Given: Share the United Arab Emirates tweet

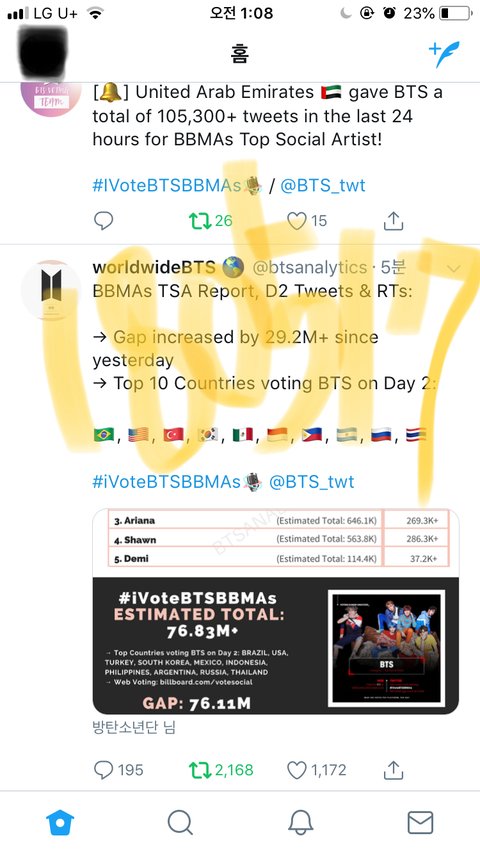Looking at the screenshot, I should 393,221.
